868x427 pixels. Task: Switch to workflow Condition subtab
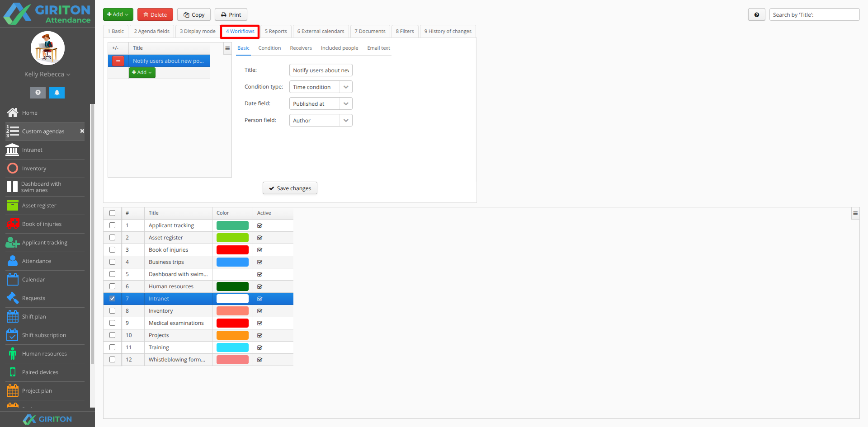coord(269,48)
